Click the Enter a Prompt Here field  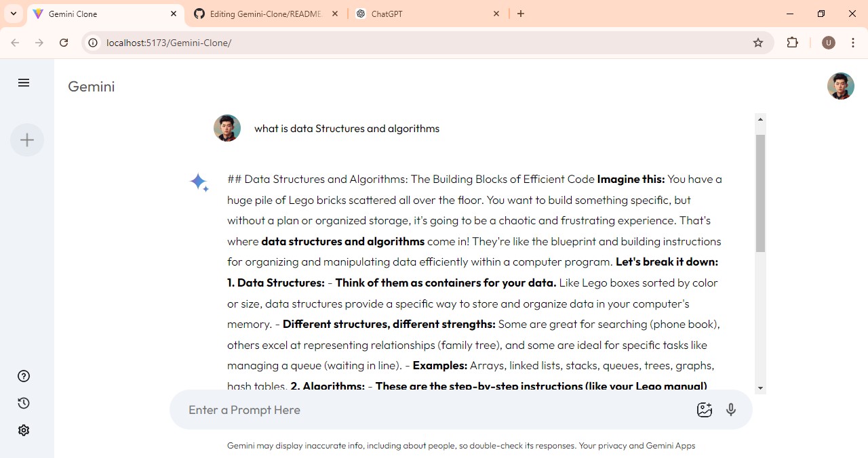click(x=434, y=410)
